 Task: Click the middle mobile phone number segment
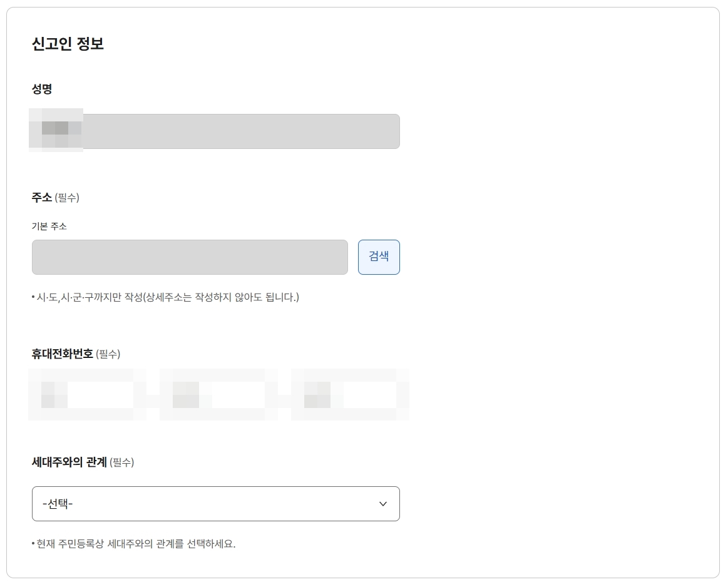coord(218,394)
